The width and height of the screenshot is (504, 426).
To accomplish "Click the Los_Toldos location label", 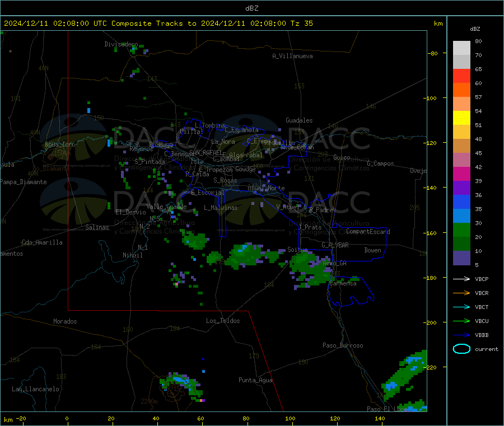I will click(223, 321).
